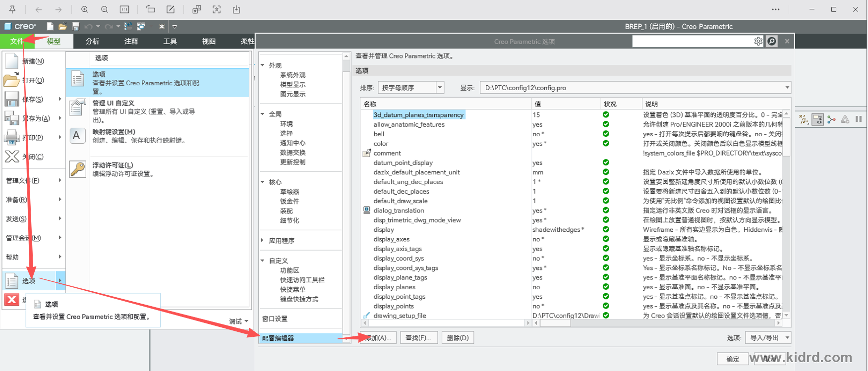The width and height of the screenshot is (868, 371).
Task: Click the search magnifier button in options dialog
Action: pyautogui.click(x=772, y=41)
